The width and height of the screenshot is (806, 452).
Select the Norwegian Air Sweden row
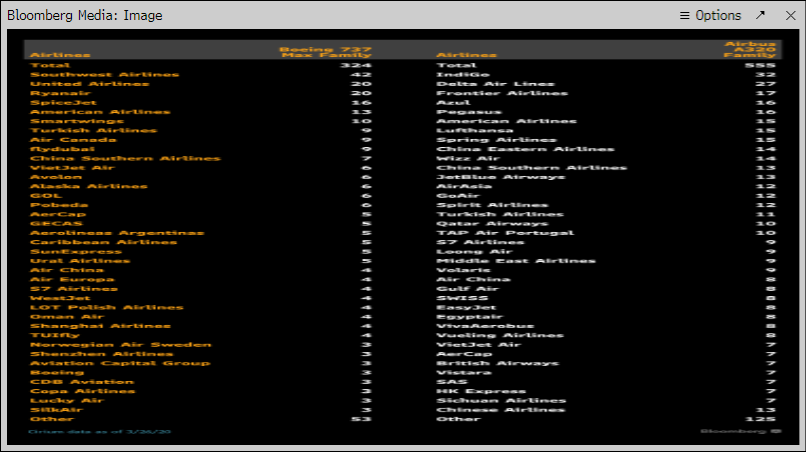click(x=200, y=345)
